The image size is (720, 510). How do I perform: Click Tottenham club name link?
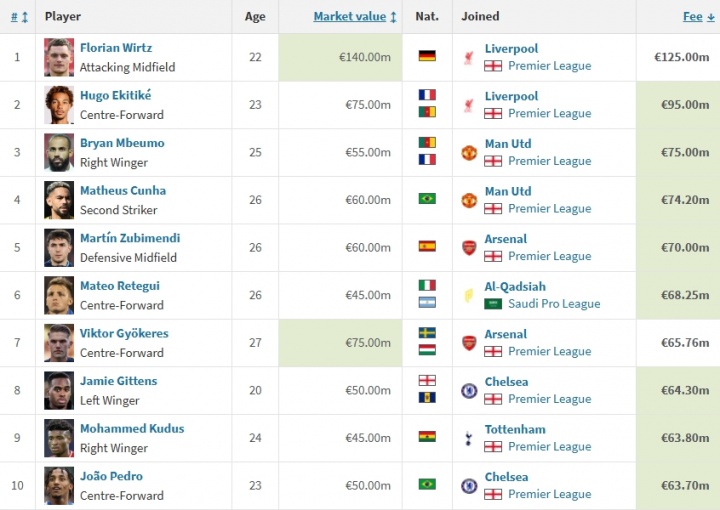pyautogui.click(x=515, y=429)
